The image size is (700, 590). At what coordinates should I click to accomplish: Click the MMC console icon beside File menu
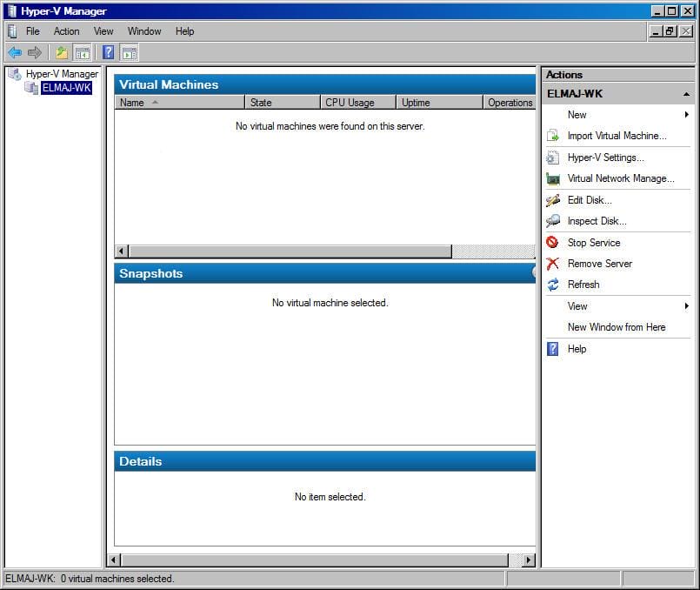tap(12, 31)
